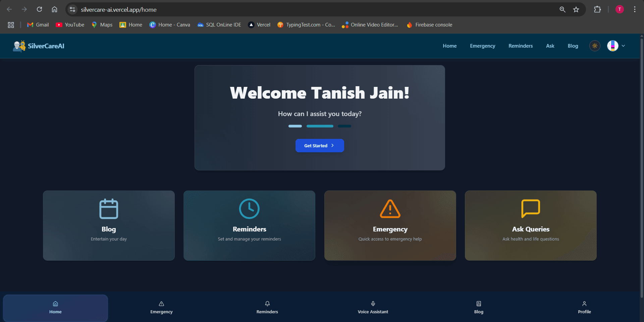This screenshot has height=322, width=644.
Task: Click the Get Started button
Action: (320, 146)
